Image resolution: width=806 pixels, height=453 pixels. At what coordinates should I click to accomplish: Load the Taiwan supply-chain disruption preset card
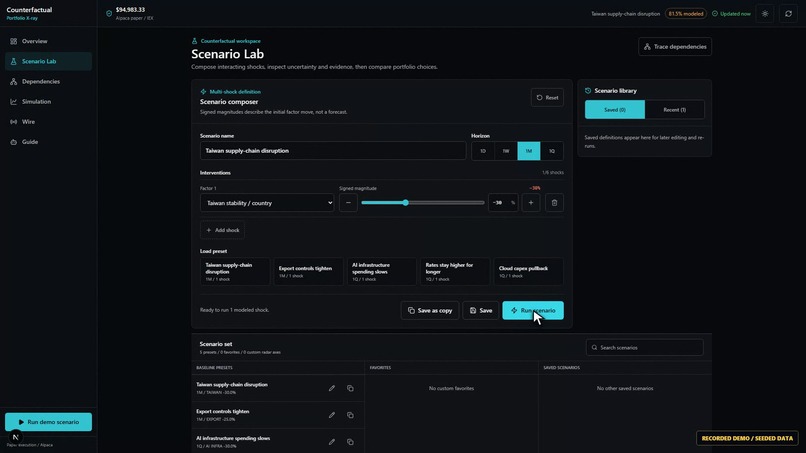coord(235,271)
